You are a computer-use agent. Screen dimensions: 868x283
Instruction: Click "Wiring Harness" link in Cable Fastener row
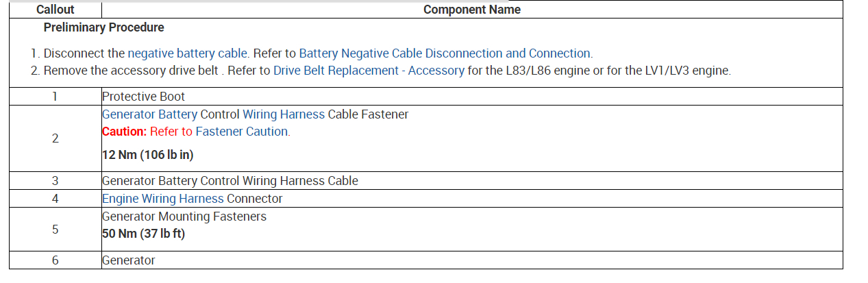point(284,114)
